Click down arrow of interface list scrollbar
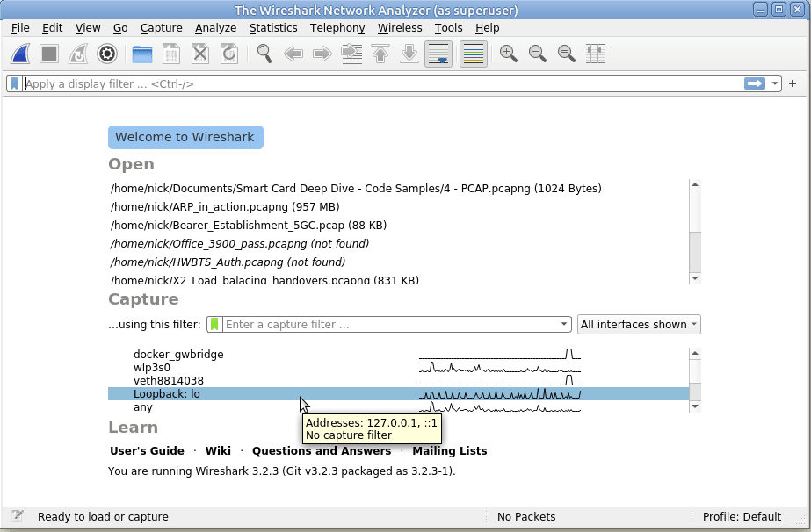 pyautogui.click(x=695, y=406)
